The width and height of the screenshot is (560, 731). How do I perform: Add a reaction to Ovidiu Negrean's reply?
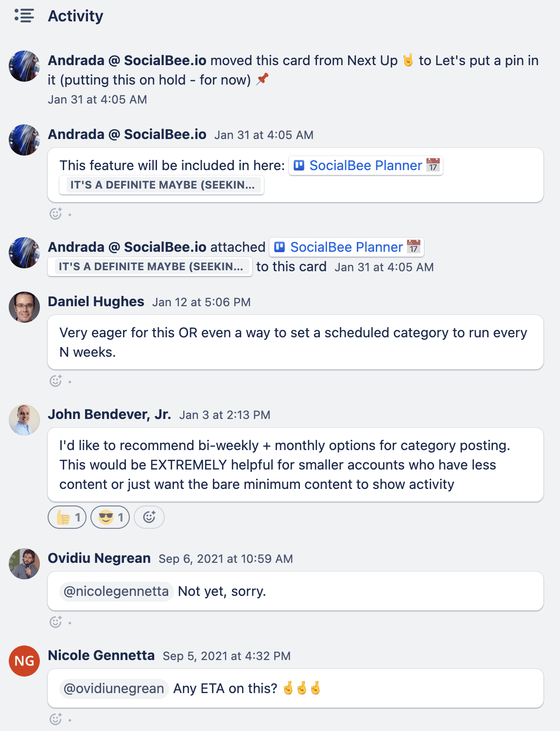(x=57, y=622)
